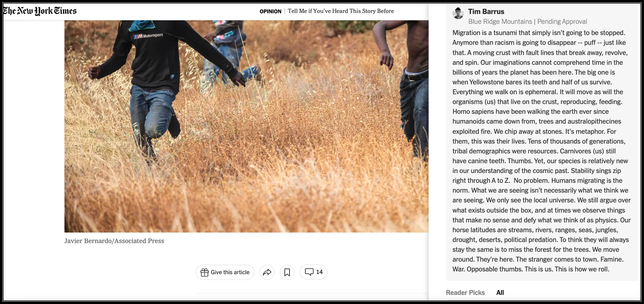This screenshot has height=304, width=644.
Task: Switch to Reader Picks tab
Action: pyautogui.click(x=465, y=292)
